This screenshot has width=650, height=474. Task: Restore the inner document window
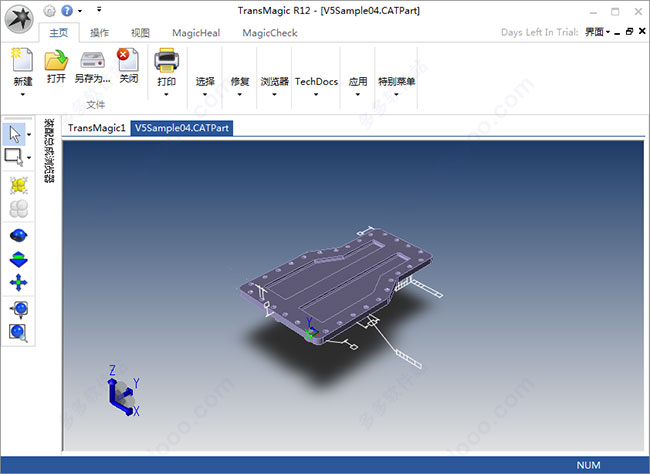coord(629,32)
